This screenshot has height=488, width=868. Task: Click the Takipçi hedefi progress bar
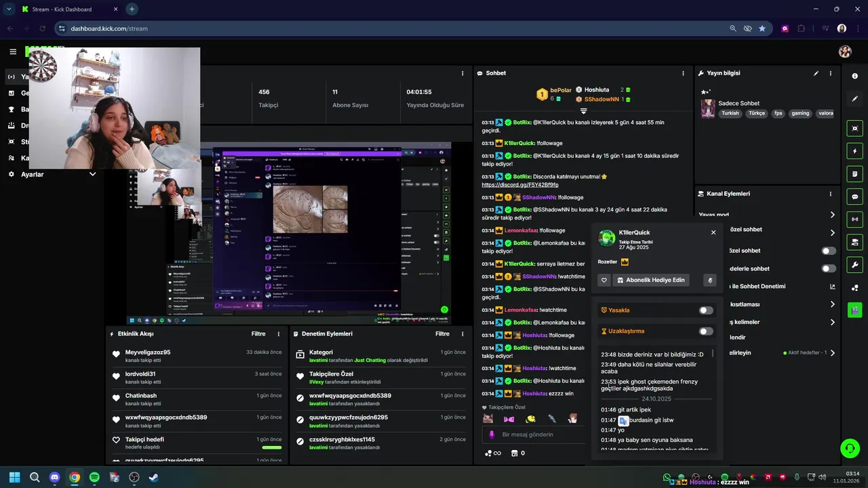click(271, 447)
